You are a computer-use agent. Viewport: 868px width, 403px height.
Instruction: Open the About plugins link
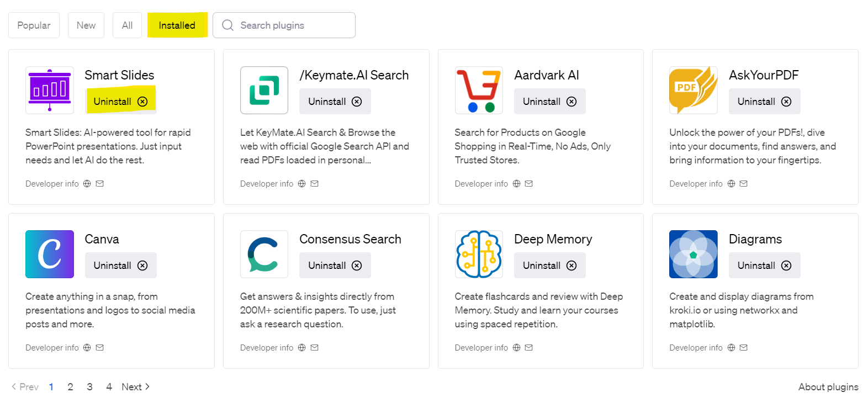pos(828,387)
